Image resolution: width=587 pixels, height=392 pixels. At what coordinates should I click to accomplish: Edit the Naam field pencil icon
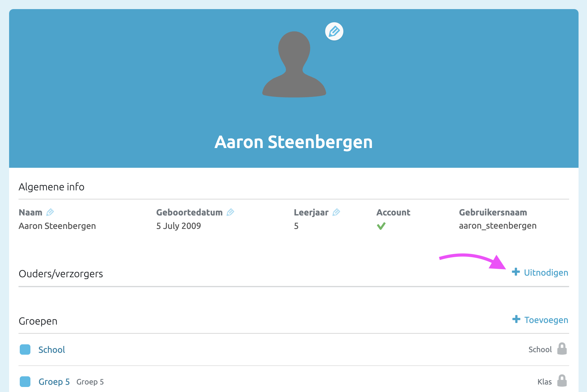(50, 212)
